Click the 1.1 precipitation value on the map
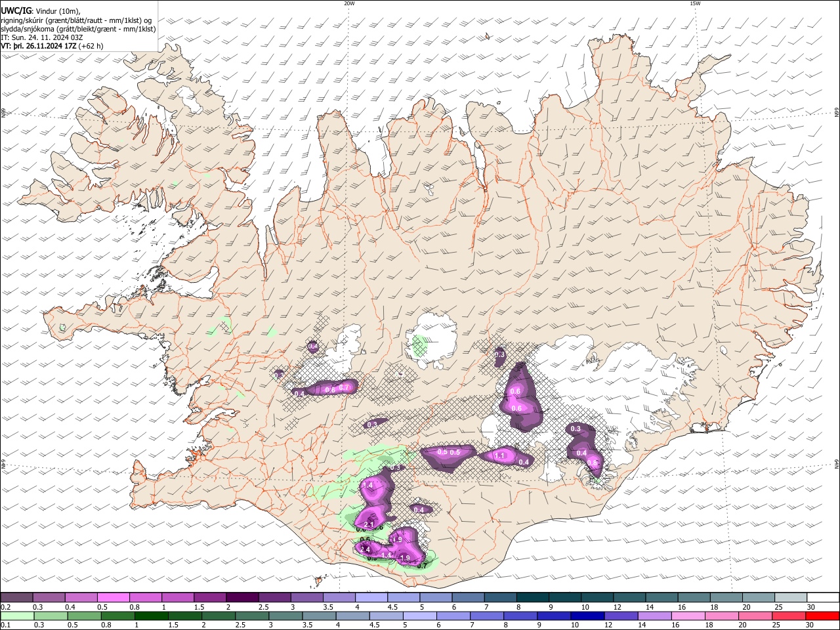The image size is (840, 630). [x=499, y=455]
